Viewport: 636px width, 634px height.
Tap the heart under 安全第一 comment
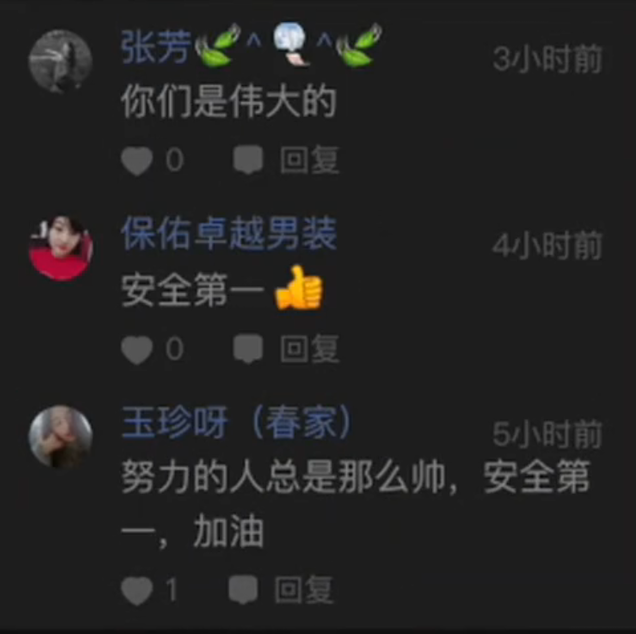(137, 350)
